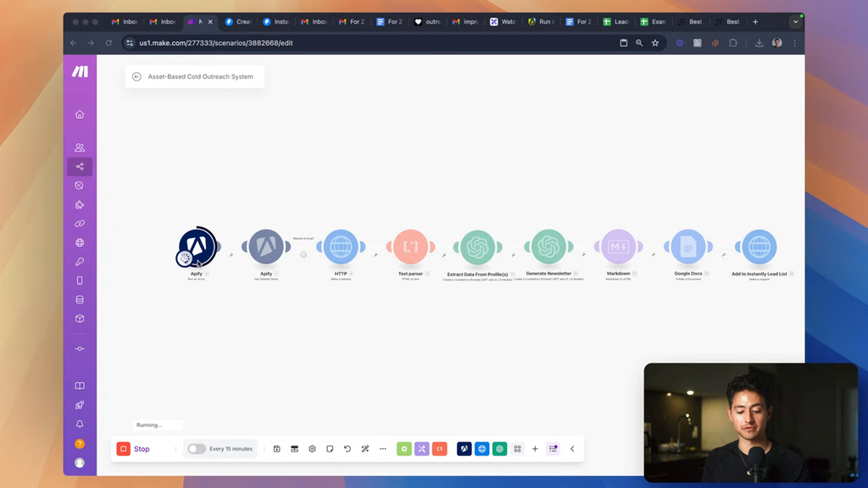Open the Website & Email filter

(x=303, y=254)
